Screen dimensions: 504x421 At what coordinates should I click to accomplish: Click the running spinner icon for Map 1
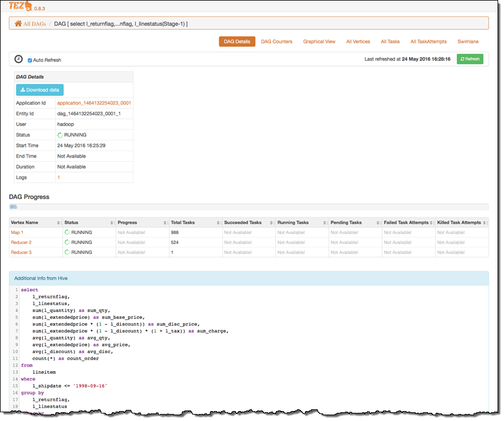click(x=67, y=232)
